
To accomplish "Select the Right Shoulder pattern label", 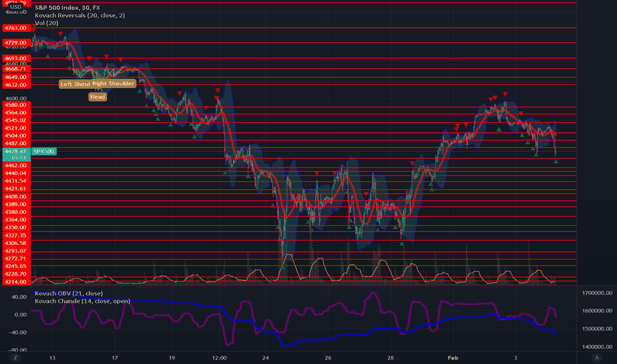I will click(x=114, y=83).
